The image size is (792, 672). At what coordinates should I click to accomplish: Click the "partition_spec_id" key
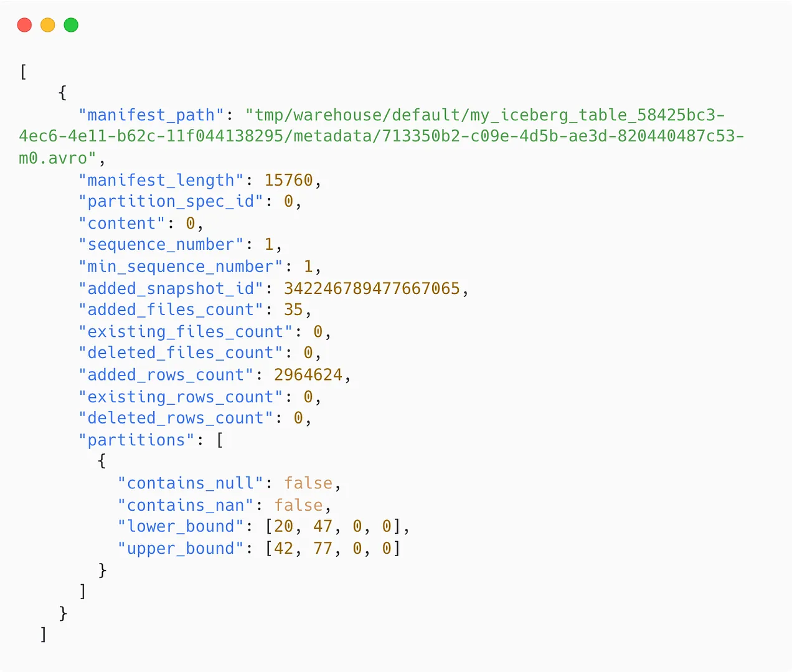coord(171,201)
